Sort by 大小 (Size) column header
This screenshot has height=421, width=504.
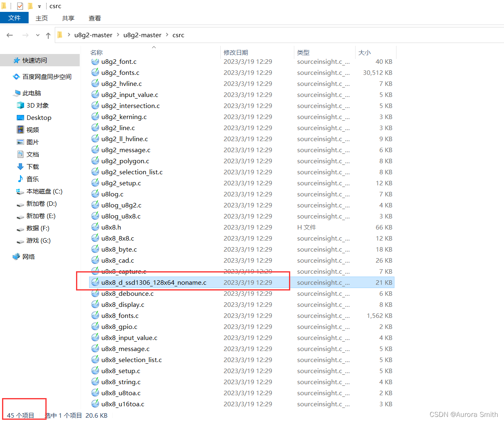[375, 52]
